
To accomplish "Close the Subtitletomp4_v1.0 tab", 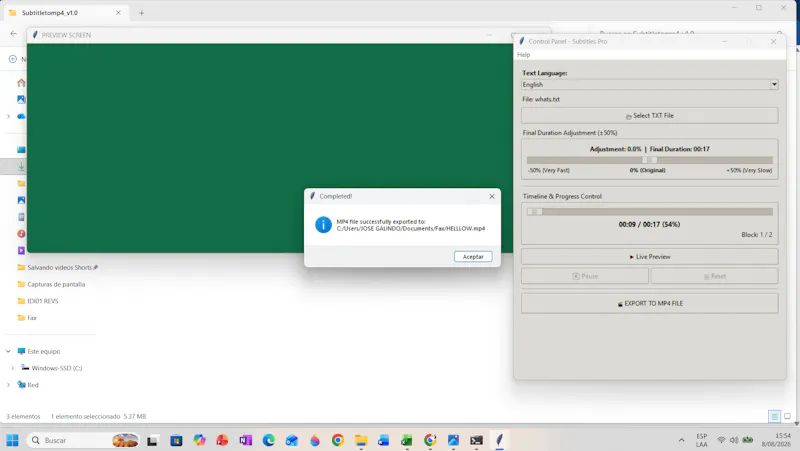I will (x=118, y=13).
